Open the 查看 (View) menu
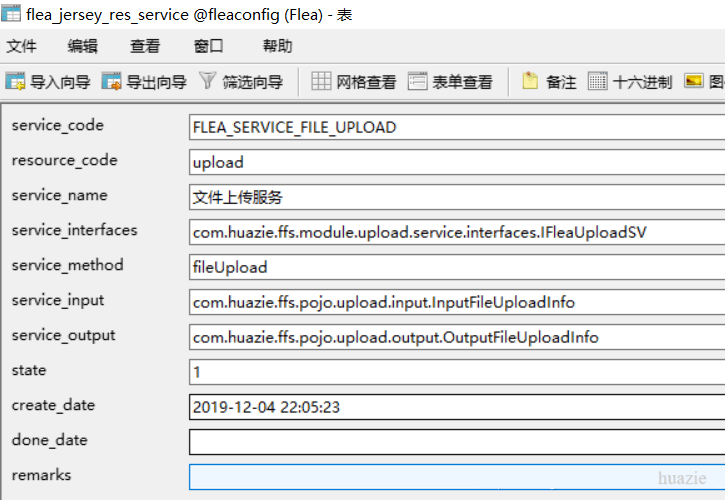Image resolution: width=725 pixels, height=500 pixels. coord(145,46)
